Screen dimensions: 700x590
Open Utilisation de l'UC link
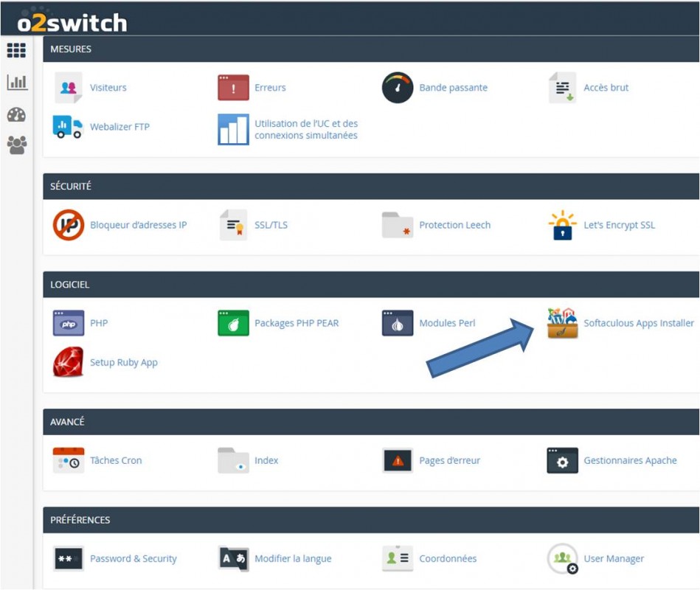(x=306, y=129)
